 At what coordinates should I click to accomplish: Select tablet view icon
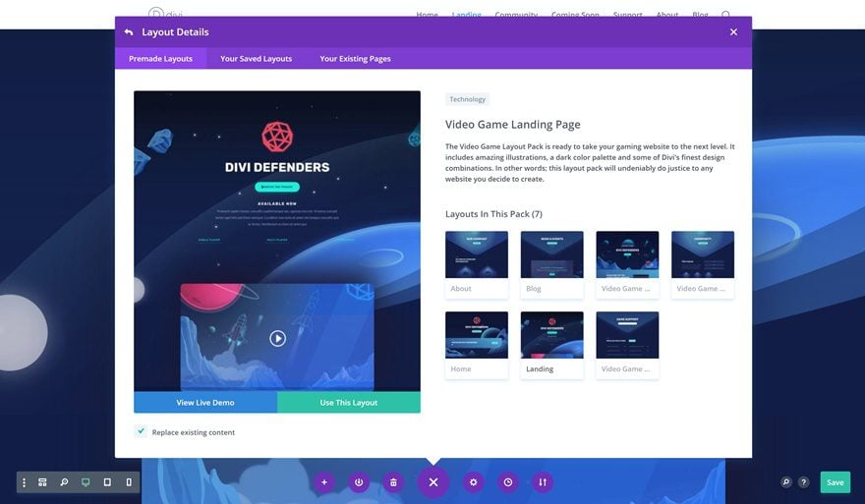tap(107, 482)
